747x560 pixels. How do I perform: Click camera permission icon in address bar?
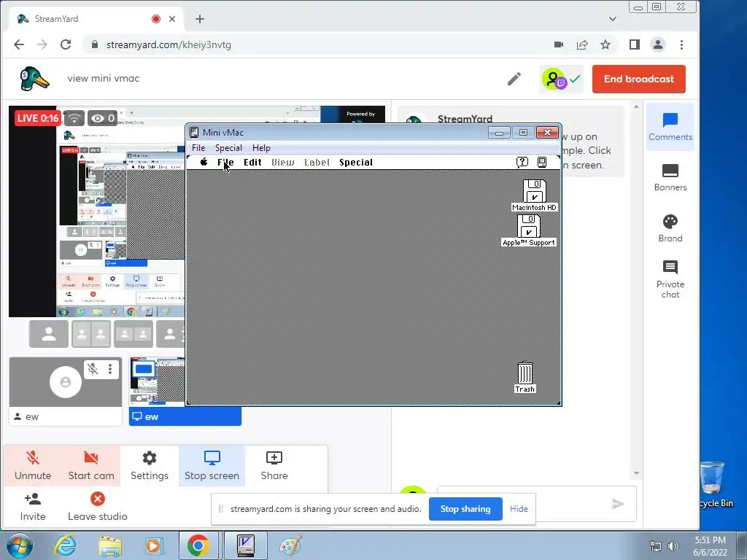(559, 44)
